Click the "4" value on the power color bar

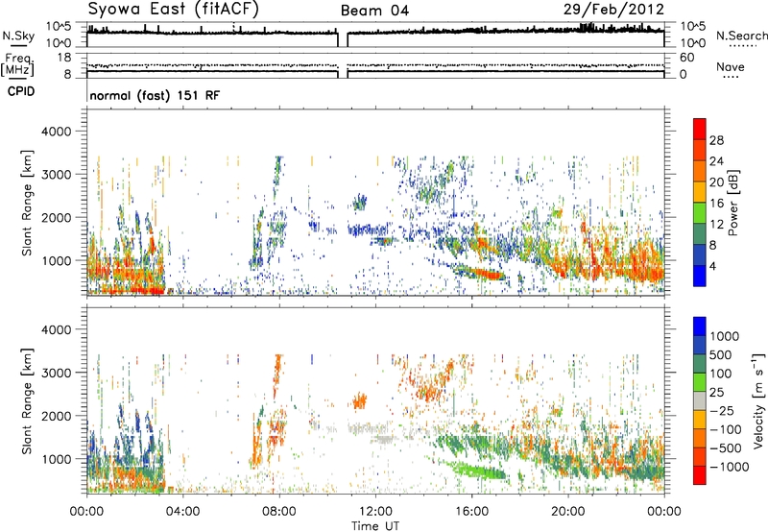[712, 267]
